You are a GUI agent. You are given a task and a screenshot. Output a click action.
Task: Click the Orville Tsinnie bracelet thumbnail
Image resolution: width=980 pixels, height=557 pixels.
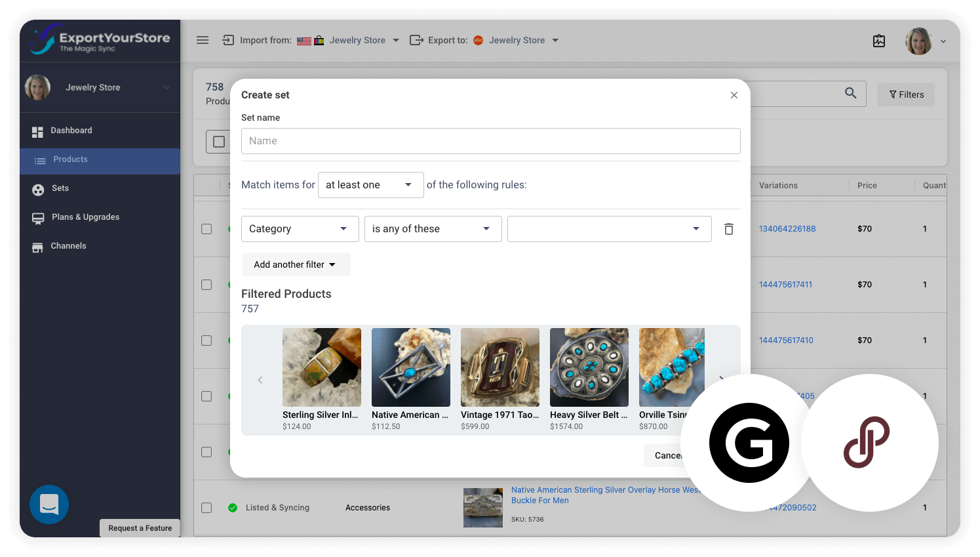point(672,367)
